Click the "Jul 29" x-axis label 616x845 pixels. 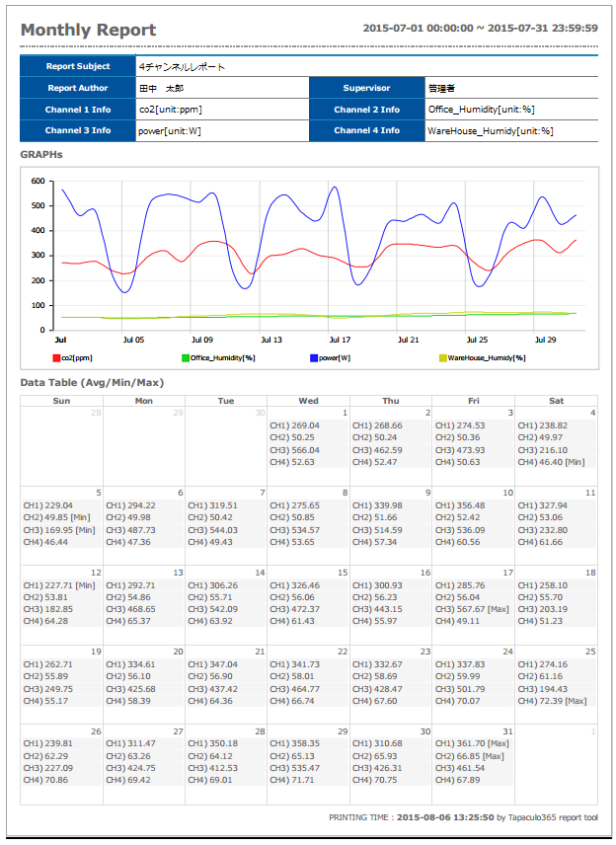545,340
